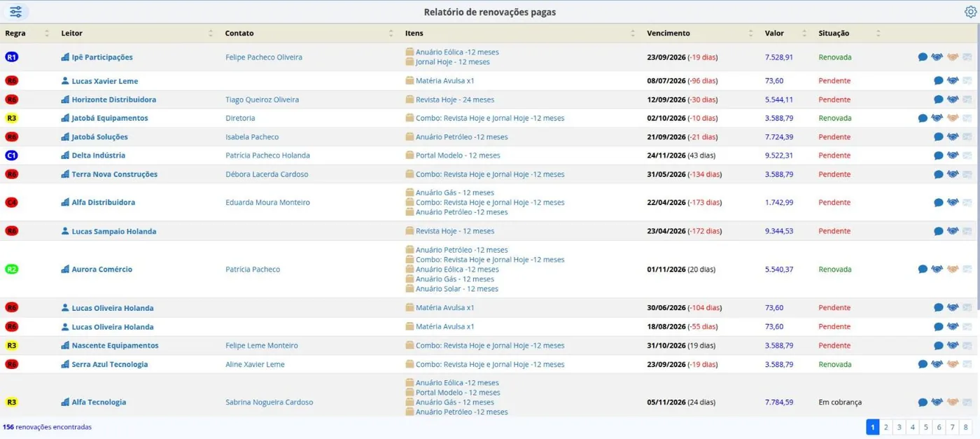Open item Anuário Solar - 12 meses
980x439 pixels.
457,288
